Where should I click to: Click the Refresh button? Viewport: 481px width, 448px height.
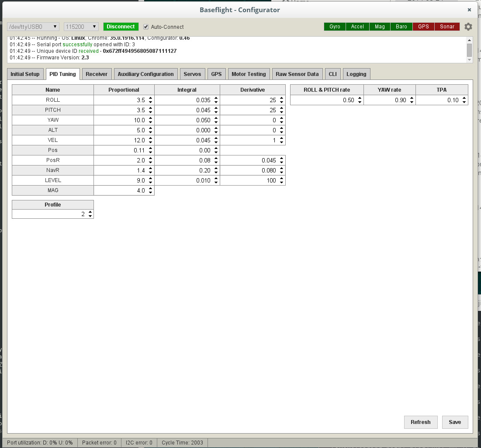pos(421,422)
